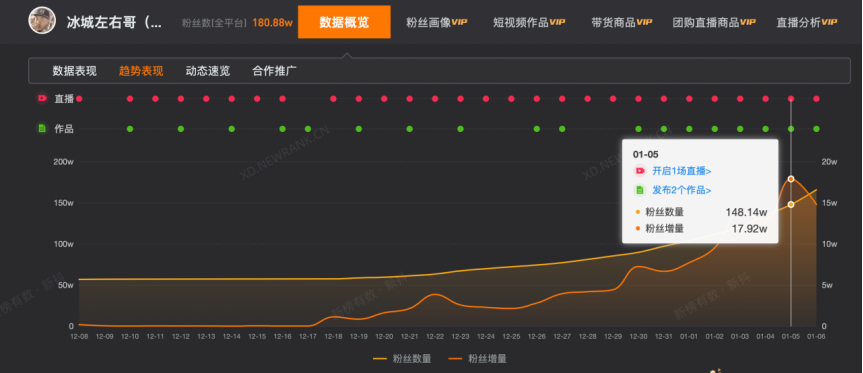Toggle the 粉丝数量 legend series
Screen dimensions: 863x373
402,359
